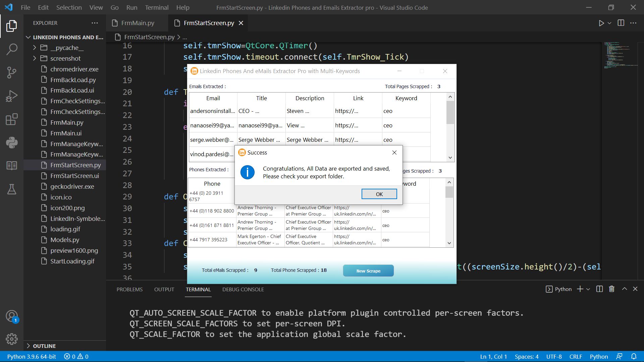Open the File menu
This screenshot has height=362, width=644.
pos(25,7)
